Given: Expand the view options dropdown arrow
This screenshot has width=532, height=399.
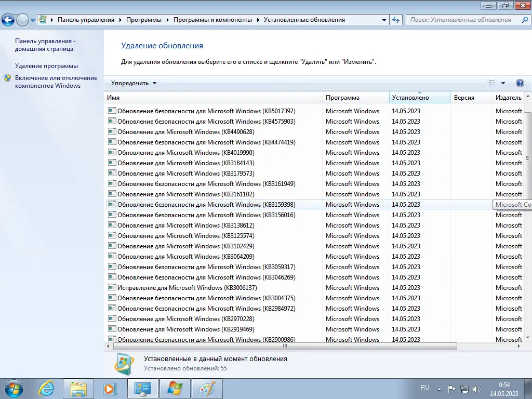Looking at the screenshot, I should point(503,83).
